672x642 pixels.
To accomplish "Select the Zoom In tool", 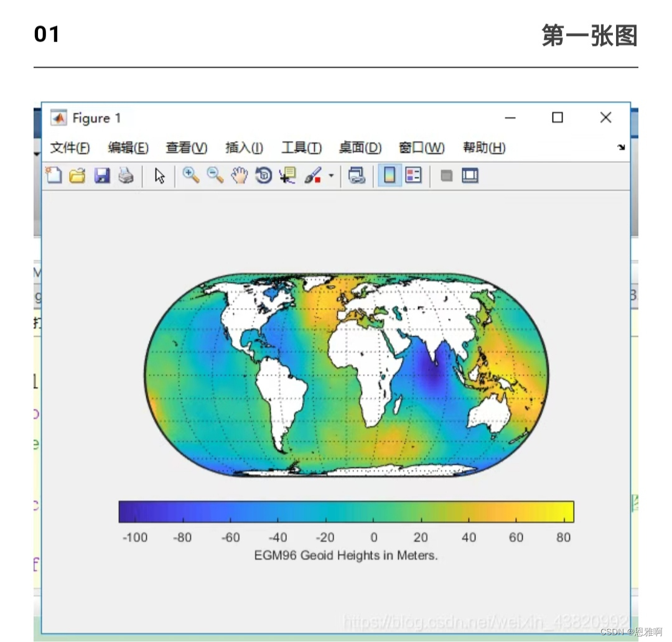I will [190, 175].
